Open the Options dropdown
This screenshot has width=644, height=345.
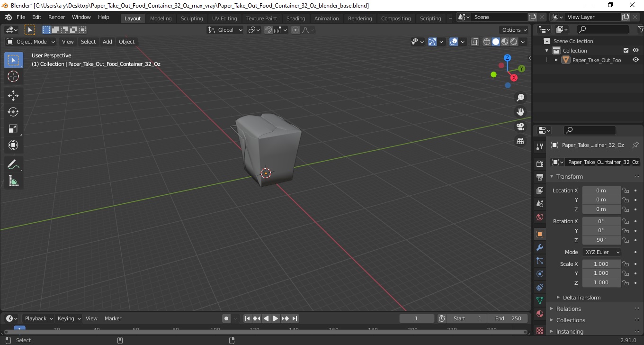coord(514,30)
